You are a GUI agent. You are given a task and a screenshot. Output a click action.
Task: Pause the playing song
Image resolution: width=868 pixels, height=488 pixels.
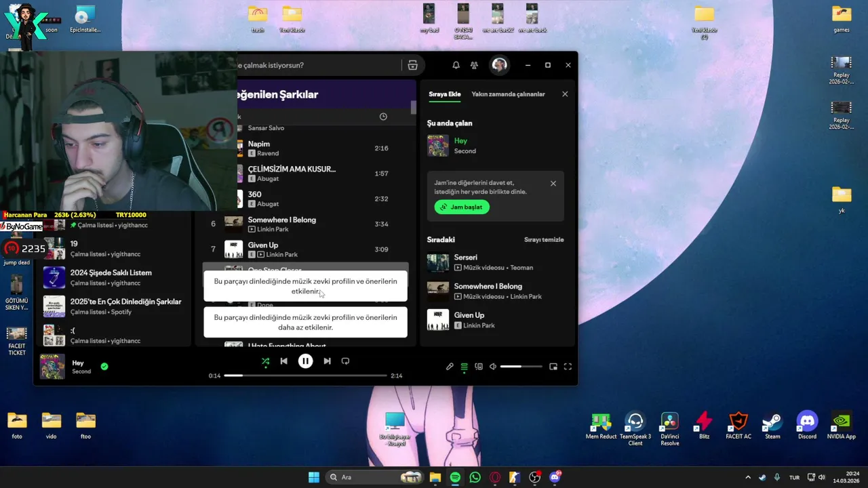click(306, 361)
